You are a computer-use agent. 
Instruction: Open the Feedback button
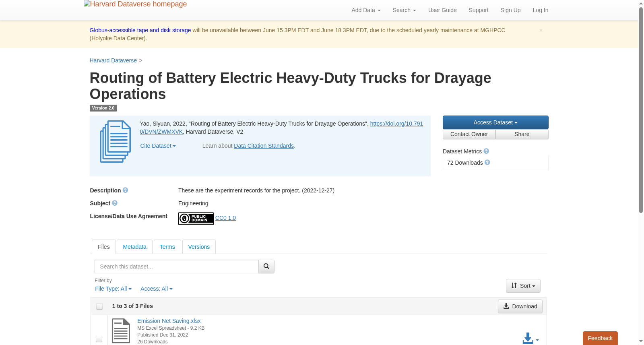click(x=600, y=338)
